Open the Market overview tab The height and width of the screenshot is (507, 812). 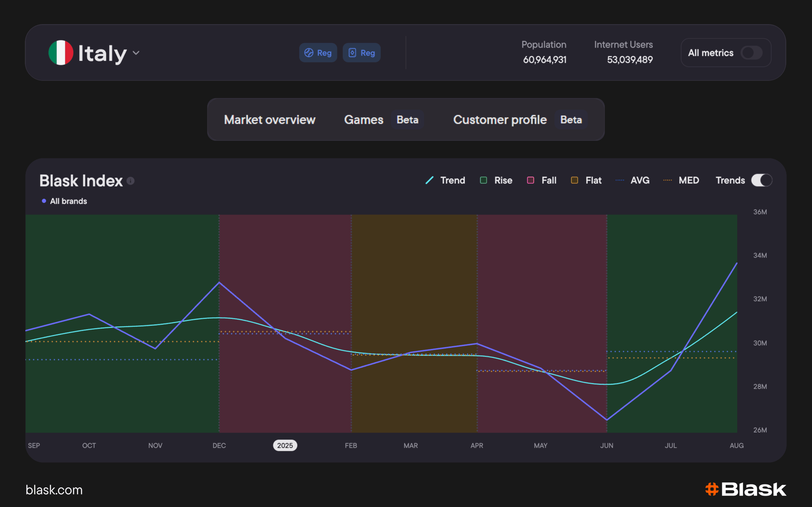point(269,120)
